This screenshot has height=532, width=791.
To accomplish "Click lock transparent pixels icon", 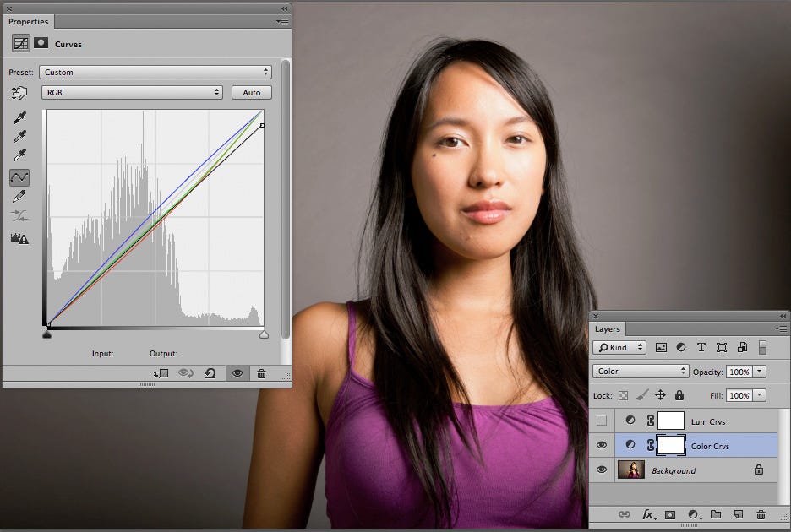I will pyautogui.click(x=623, y=395).
